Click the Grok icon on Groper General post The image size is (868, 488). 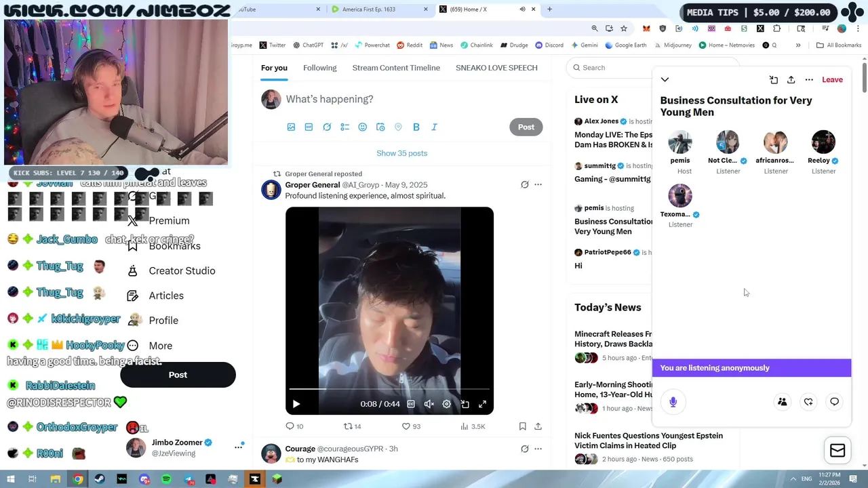pos(524,184)
